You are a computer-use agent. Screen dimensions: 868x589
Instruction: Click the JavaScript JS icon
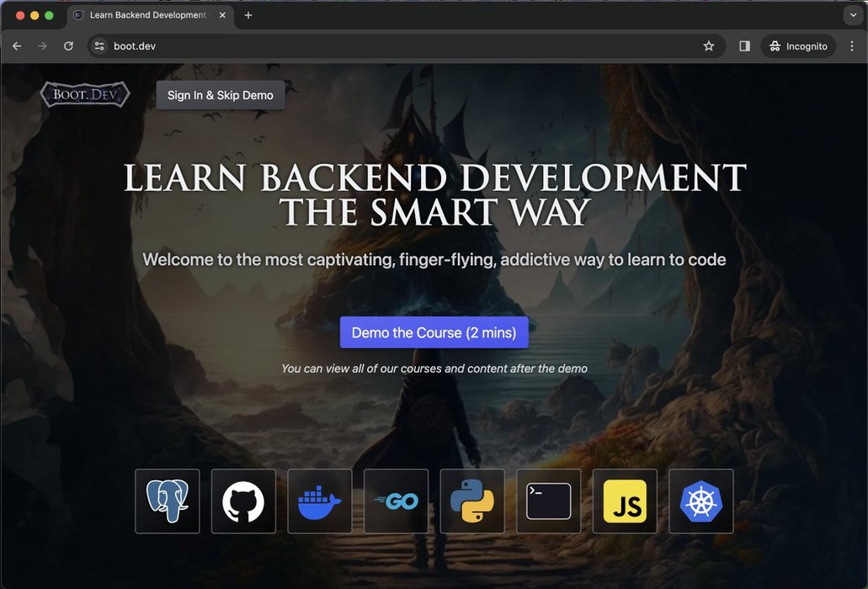click(625, 501)
